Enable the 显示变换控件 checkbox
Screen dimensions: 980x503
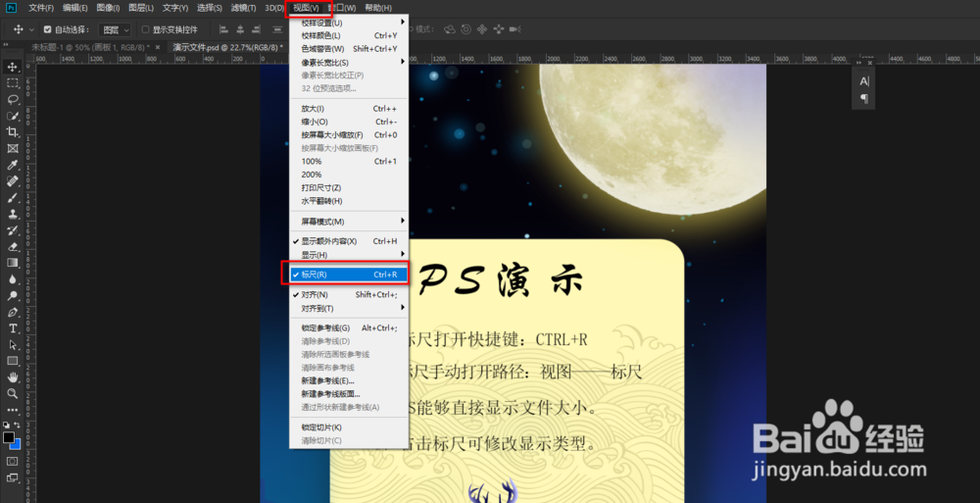[x=146, y=29]
